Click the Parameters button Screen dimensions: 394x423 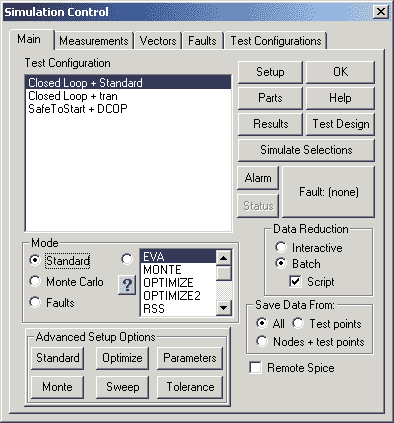pos(190,358)
